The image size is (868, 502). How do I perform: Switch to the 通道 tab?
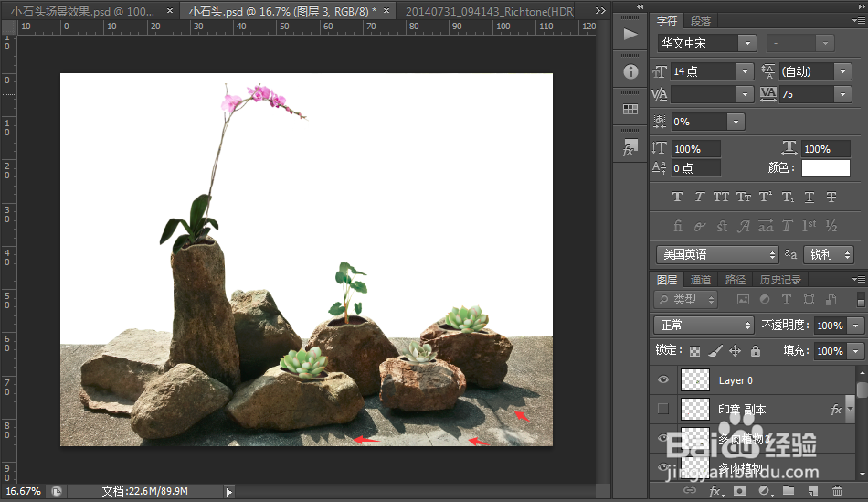point(700,280)
